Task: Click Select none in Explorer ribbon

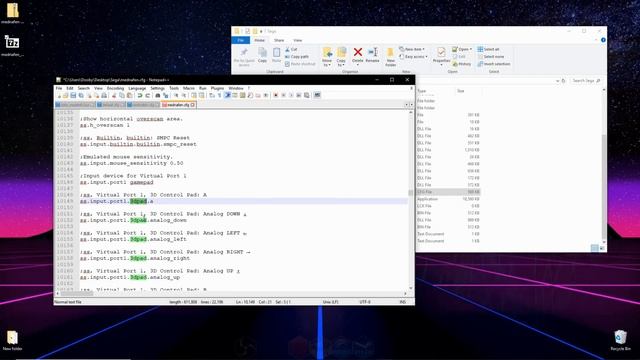Action: (491, 57)
